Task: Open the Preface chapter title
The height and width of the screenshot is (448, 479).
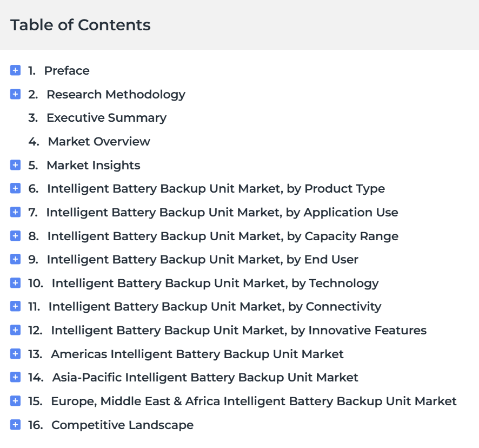Action: [x=67, y=71]
